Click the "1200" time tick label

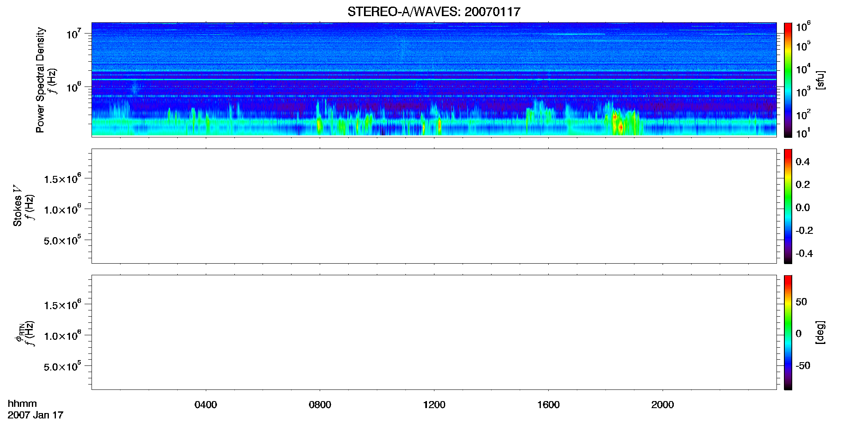(x=434, y=405)
